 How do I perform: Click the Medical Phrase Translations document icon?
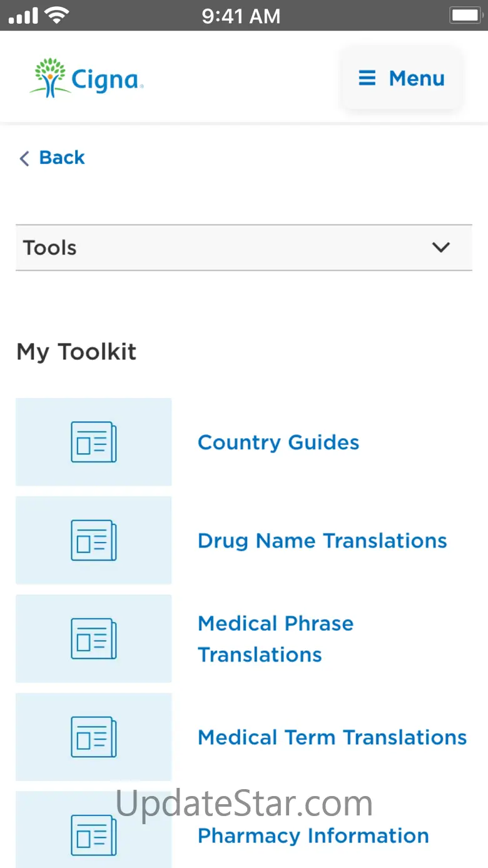94,638
